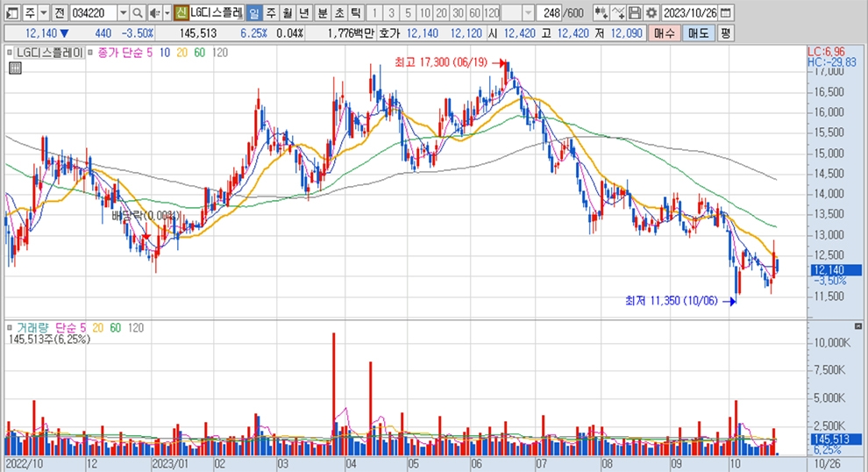
Task: Select interval 30 button
Action: click(x=458, y=12)
